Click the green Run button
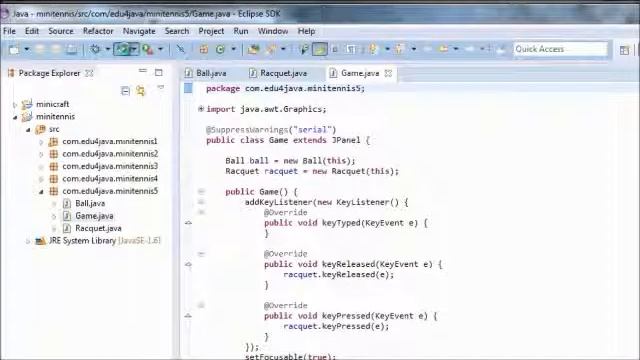This screenshot has width=640, height=360. 122,49
